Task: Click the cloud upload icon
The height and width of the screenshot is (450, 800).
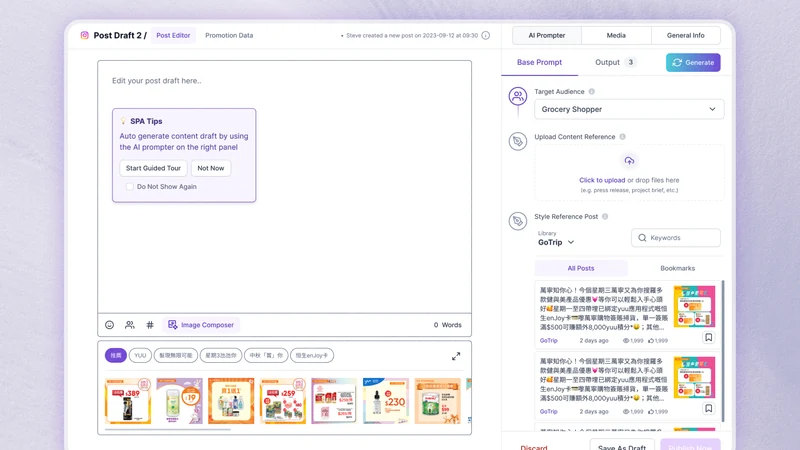Action: click(629, 161)
